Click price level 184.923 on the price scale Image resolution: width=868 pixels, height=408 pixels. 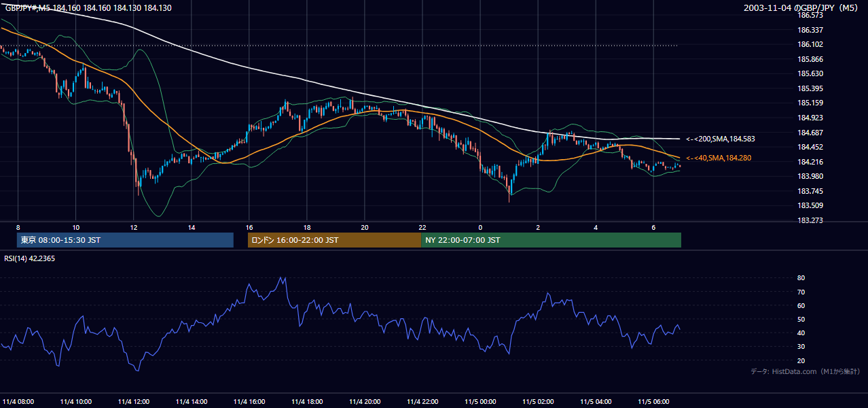pyautogui.click(x=810, y=118)
